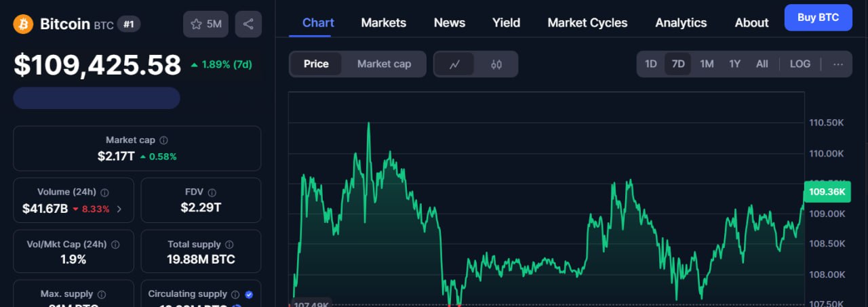Viewport: 868px width, 307px height.
Task: Open chart more options ellipsis
Action: (838, 64)
